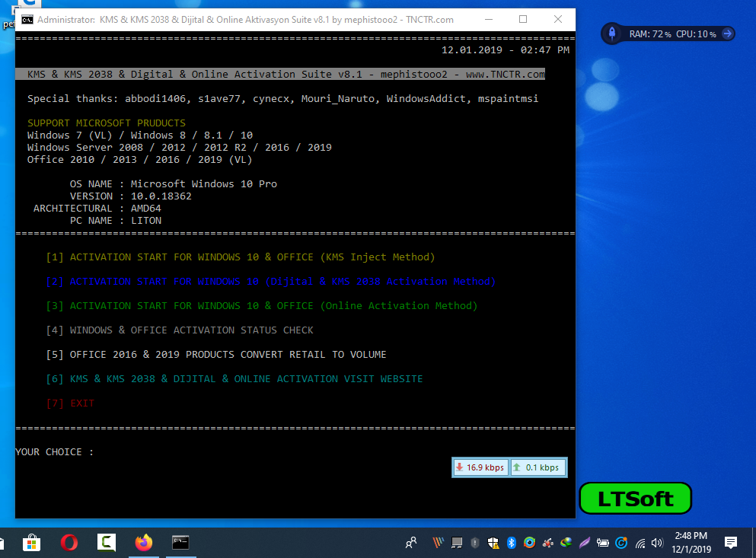Click the orange-blue circular eye tray icon
756x558 pixels.
529,543
